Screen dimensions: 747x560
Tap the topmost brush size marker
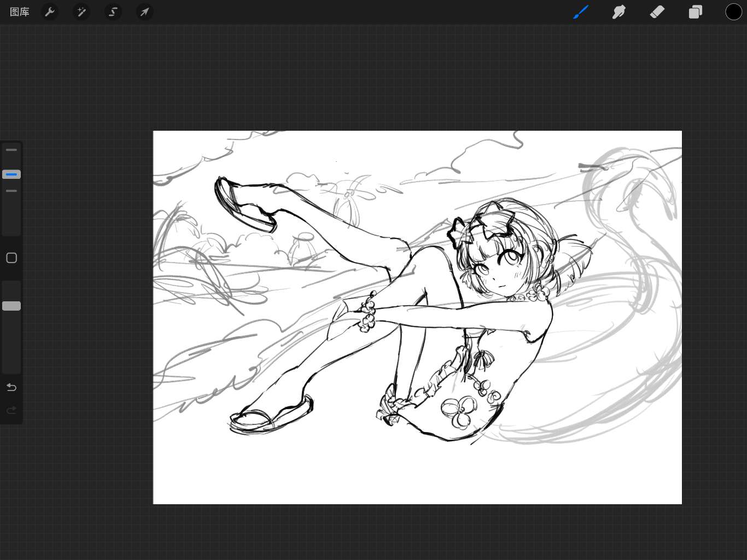pyautogui.click(x=11, y=150)
